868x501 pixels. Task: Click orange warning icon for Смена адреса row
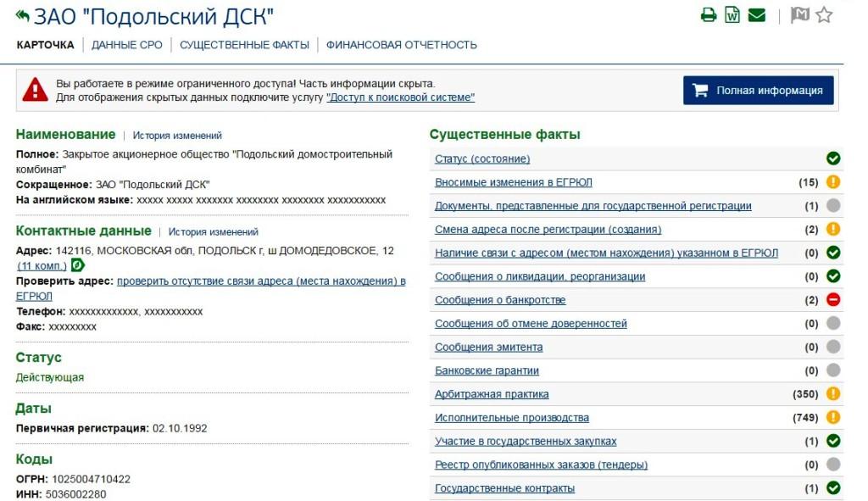pyautogui.click(x=833, y=229)
